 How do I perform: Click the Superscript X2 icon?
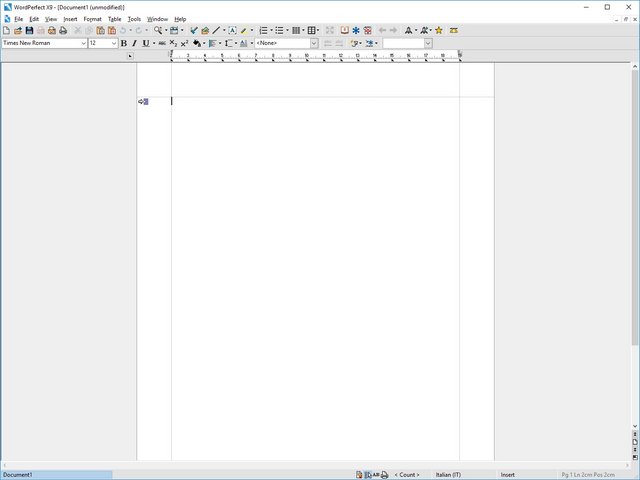[x=184, y=43]
